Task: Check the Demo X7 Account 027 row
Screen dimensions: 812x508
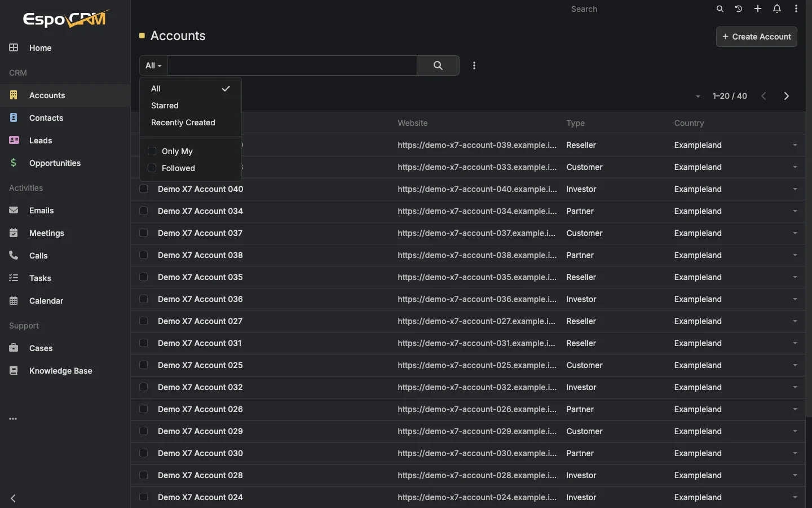Action: pyautogui.click(x=144, y=321)
